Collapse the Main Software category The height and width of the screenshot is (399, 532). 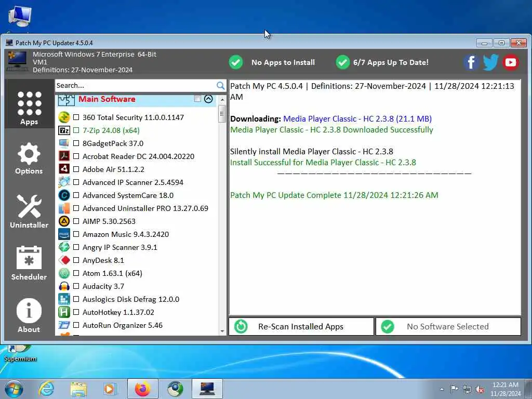[x=208, y=99]
